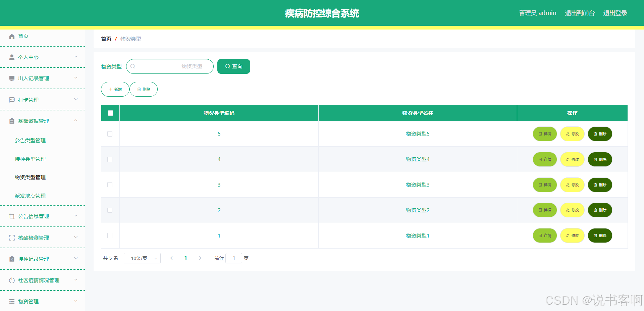Open 详情 for 物资类型4 row

pyautogui.click(x=545, y=159)
